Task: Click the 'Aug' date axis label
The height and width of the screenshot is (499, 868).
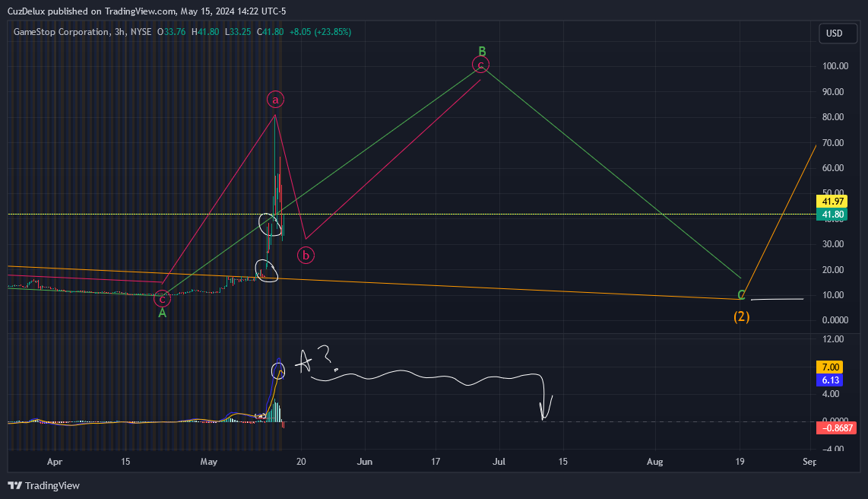Action: coord(655,461)
